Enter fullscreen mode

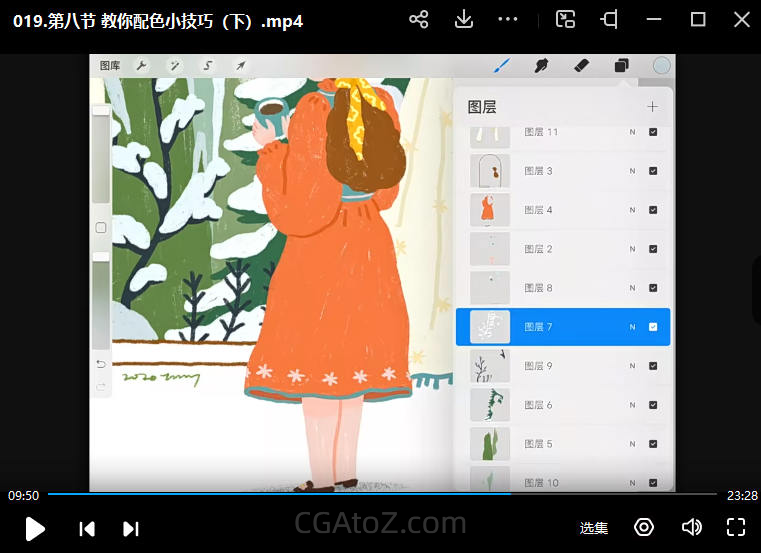[736, 527]
